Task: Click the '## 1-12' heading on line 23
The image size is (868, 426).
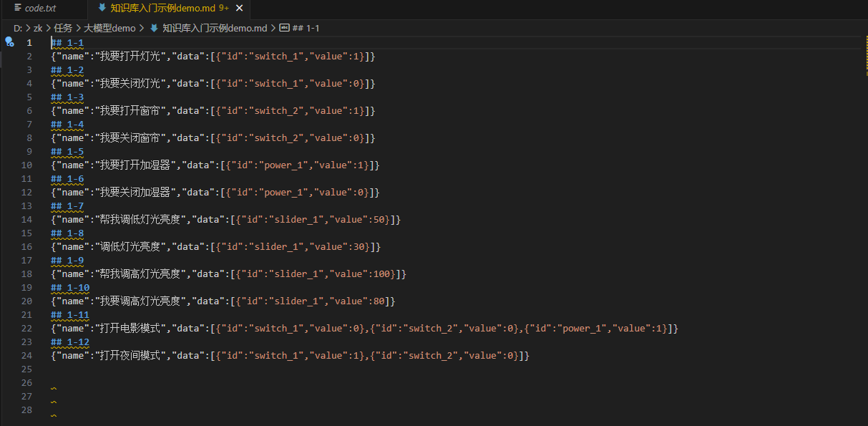Action: [69, 342]
